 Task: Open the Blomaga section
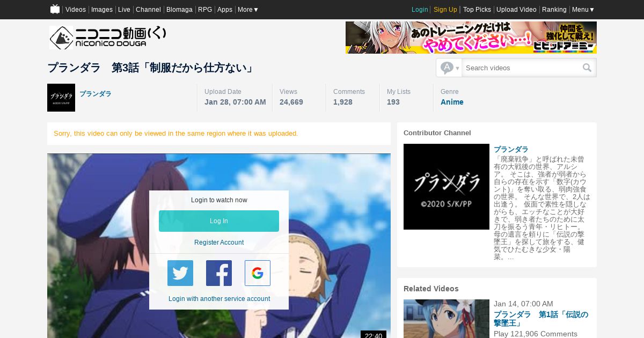179,10
